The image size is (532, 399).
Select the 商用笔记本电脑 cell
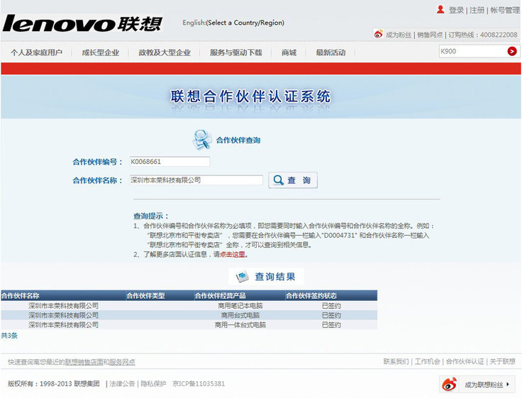pos(240,305)
